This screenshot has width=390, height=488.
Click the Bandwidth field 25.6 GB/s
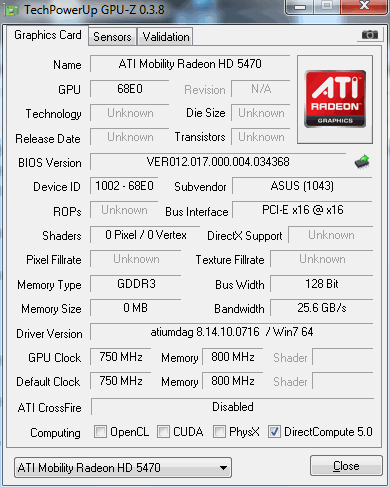(321, 308)
